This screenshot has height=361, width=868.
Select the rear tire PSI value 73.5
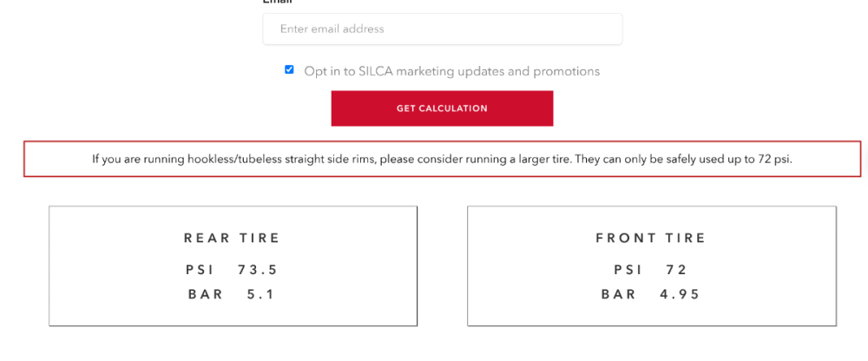(258, 270)
